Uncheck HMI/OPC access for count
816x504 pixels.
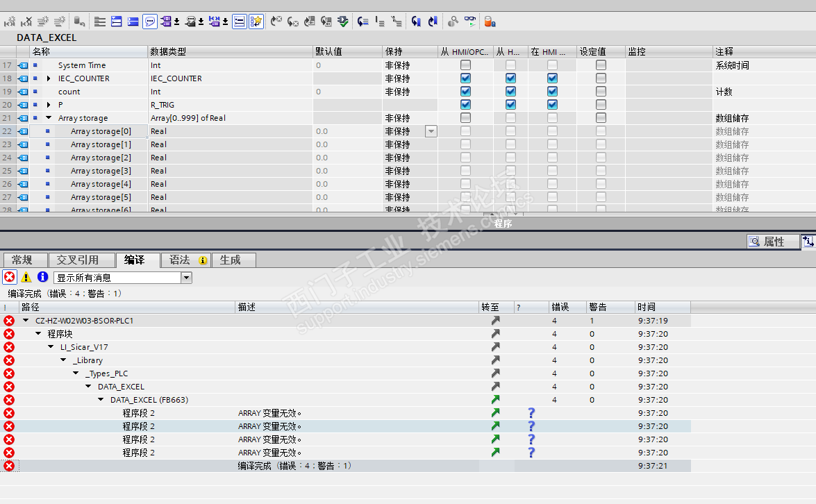466,92
